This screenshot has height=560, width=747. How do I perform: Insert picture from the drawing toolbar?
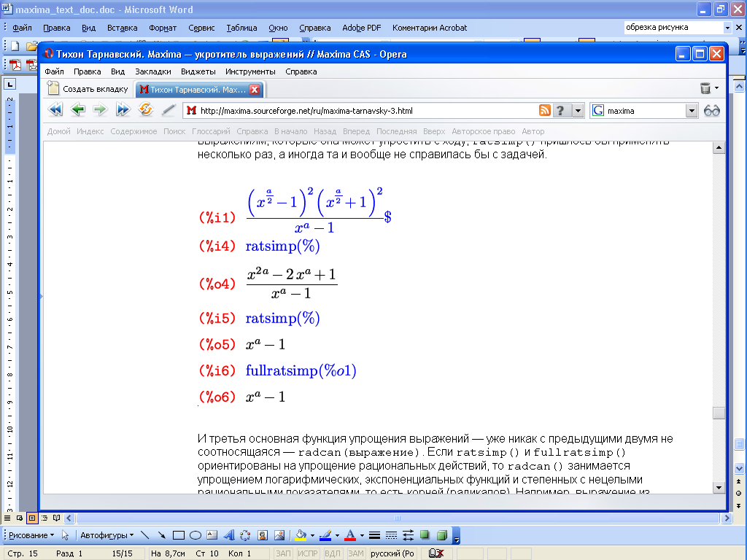point(279,535)
